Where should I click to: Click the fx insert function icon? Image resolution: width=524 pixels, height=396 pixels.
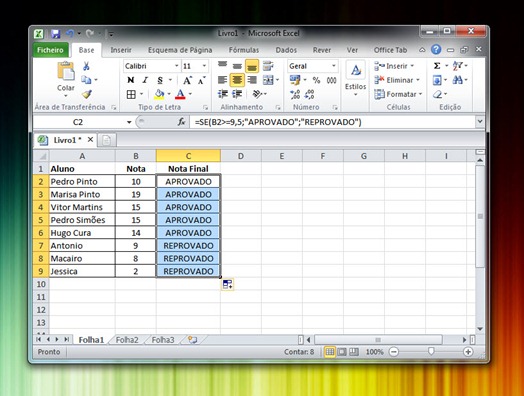181,122
